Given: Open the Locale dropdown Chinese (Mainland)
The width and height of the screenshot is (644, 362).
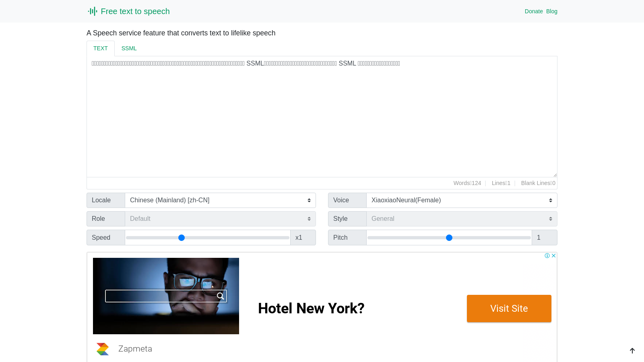Looking at the screenshot, I should (220, 200).
